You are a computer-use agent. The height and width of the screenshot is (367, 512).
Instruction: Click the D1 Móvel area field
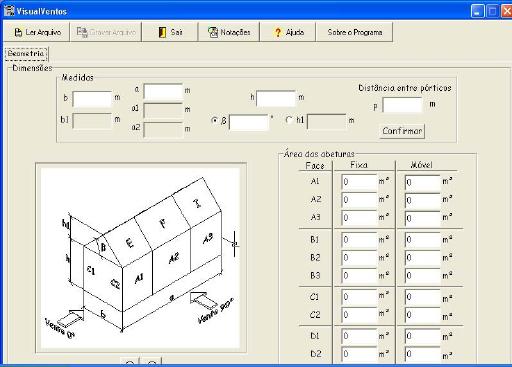tap(423, 336)
